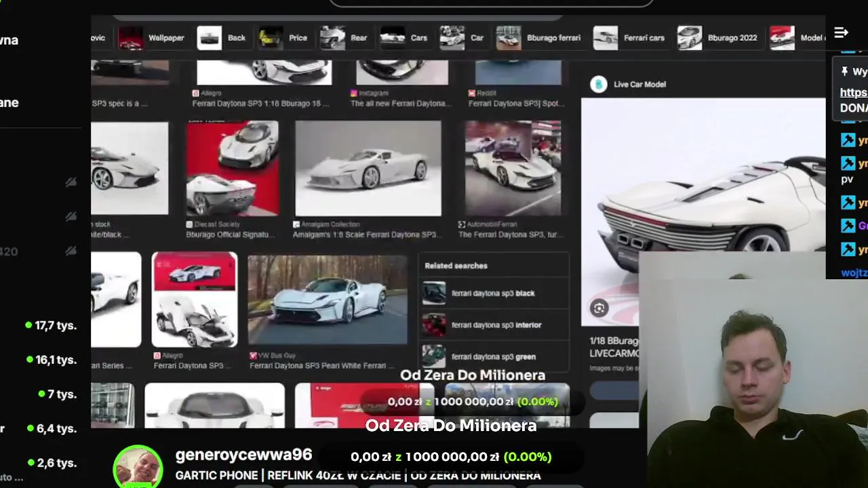Click the AutomobiliFerrari favicon
868x488 pixels.
(462, 224)
